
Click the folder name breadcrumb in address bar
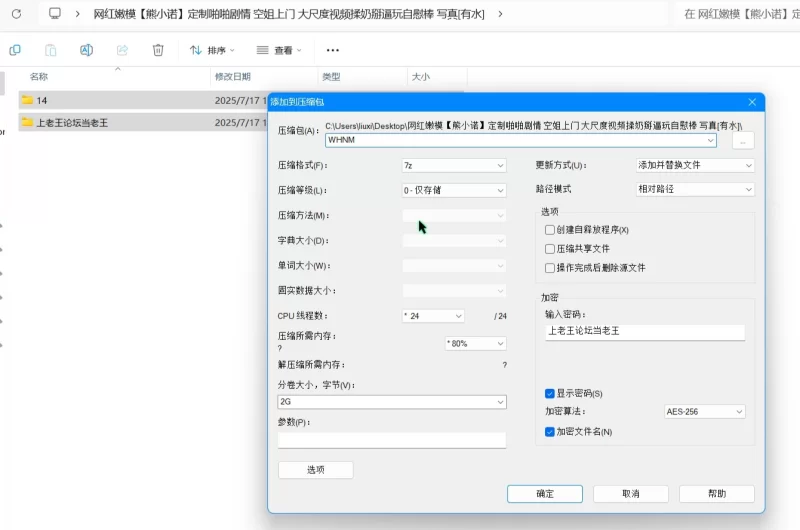pos(289,14)
